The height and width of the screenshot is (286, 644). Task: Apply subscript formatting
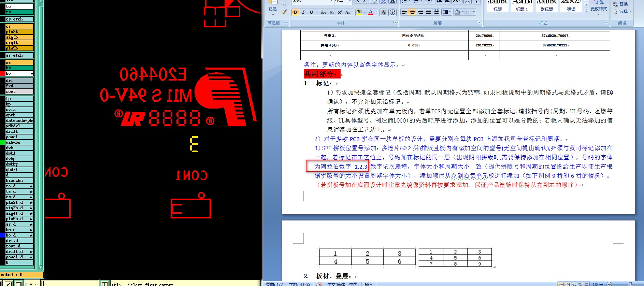click(331, 12)
